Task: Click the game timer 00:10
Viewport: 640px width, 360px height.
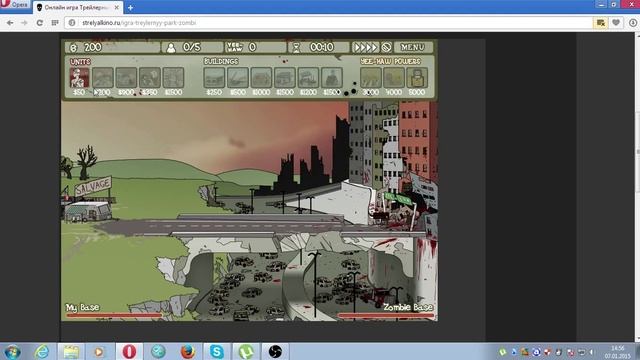Action: [x=319, y=47]
